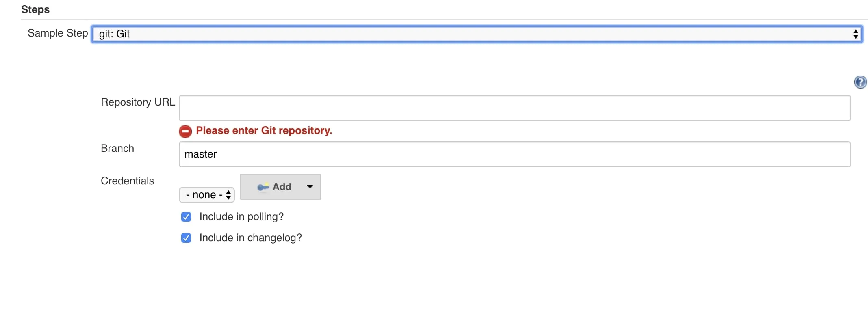868x311 pixels.
Task: Click the Sample Step selector arrows
Action: coord(855,34)
